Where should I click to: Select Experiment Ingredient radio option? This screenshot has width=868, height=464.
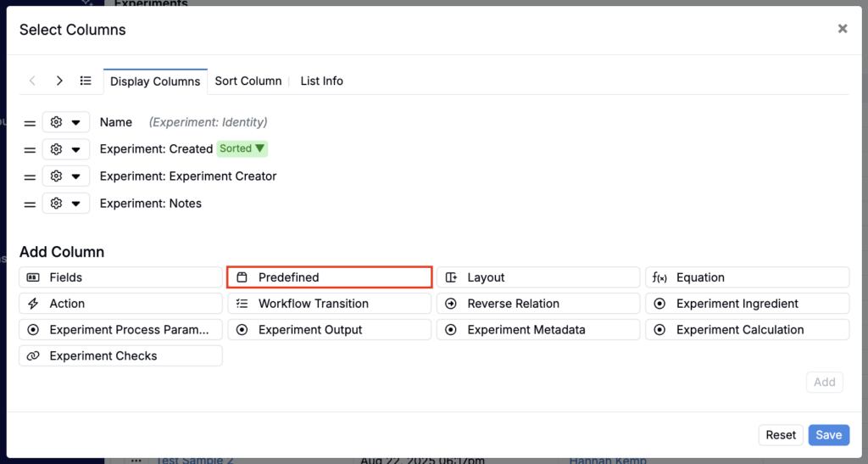coord(747,304)
